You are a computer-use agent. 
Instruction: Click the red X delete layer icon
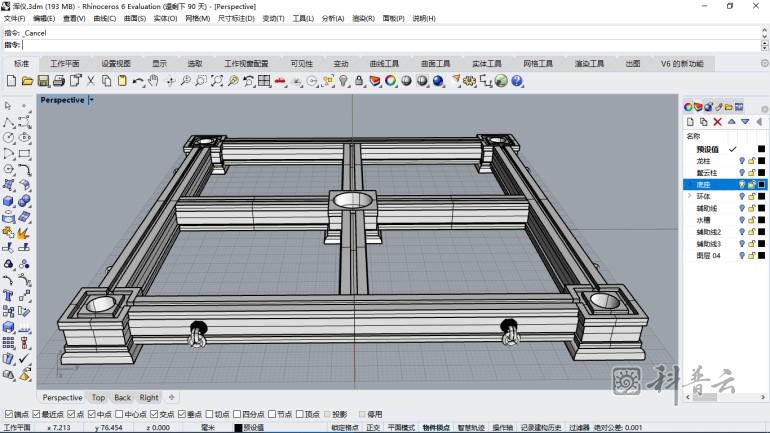[717, 122]
